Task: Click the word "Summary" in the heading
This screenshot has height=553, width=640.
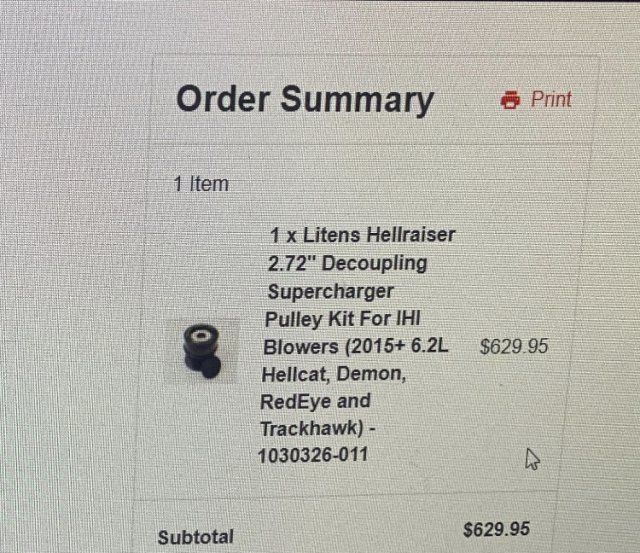Action: point(357,99)
